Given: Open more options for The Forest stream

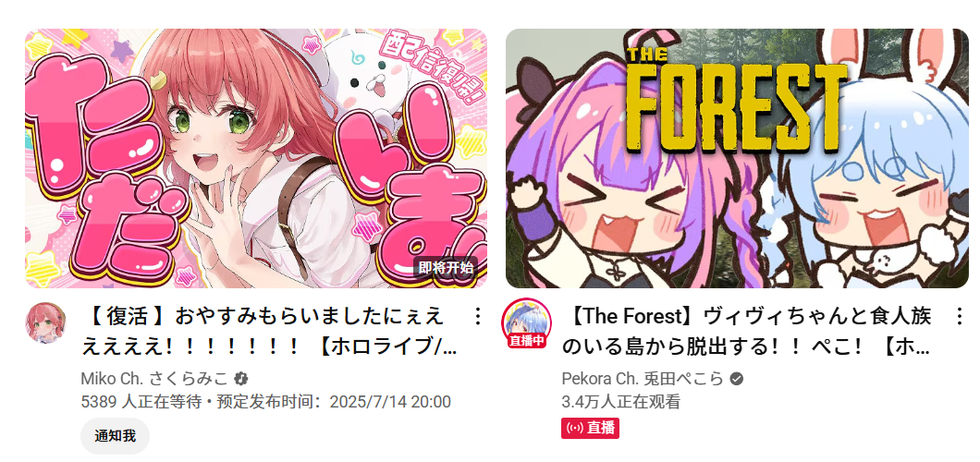Looking at the screenshot, I should [x=959, y=317].
